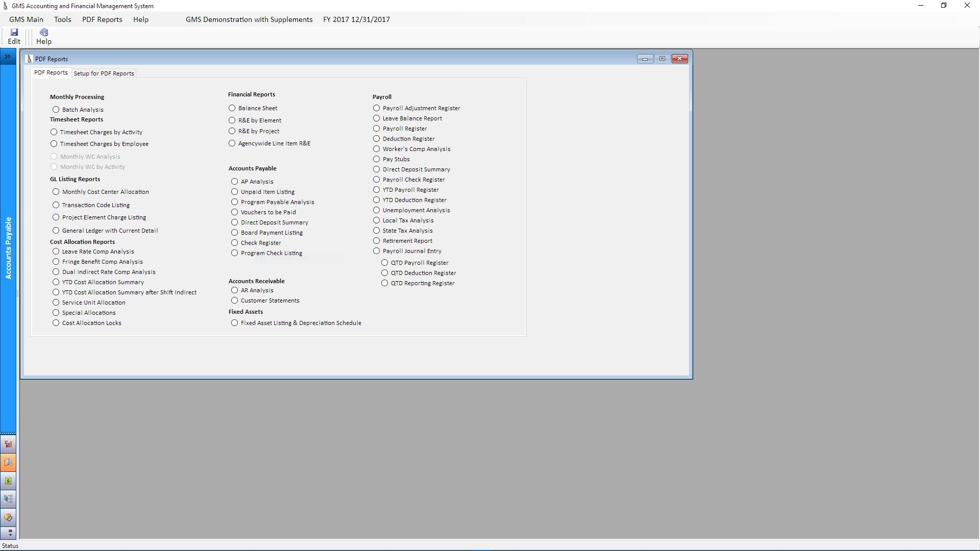The image size is (980, 551).
Task: Click the Edit save-disk toolbar icon
Action: [x=14, y=33]
